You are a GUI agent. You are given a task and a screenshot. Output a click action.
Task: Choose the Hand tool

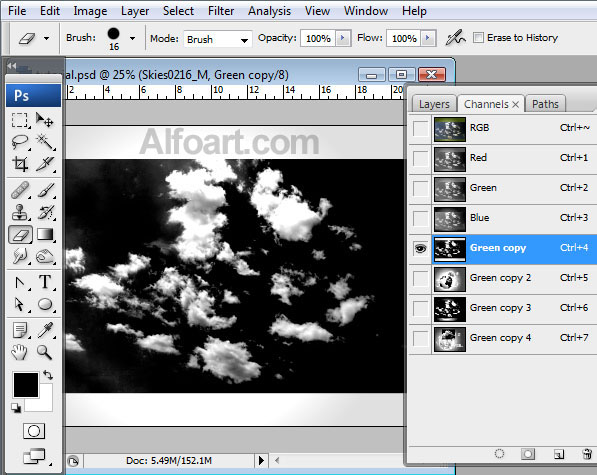point(19,352)
